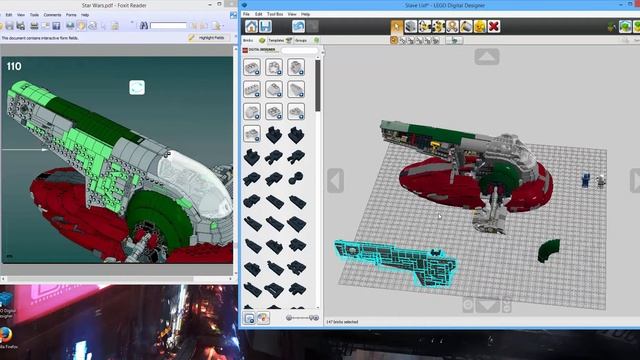Screen dimensions: 640x360
Task: Open the Comments menu in Foxit Reader
Action: tap(52, 15)
